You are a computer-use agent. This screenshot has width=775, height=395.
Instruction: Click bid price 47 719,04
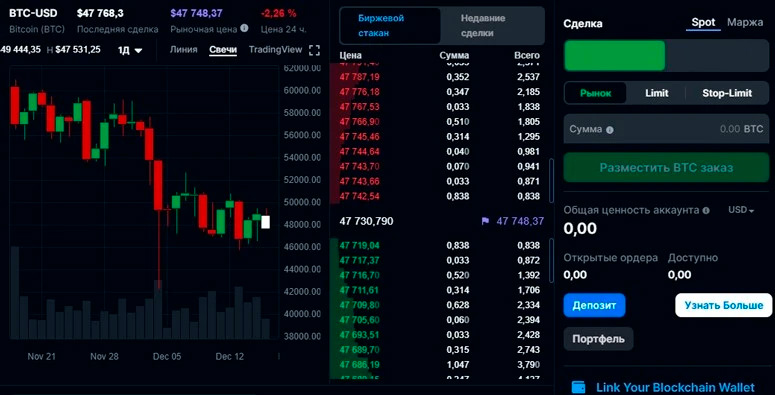pyautogui.click(x=359, y=245)
